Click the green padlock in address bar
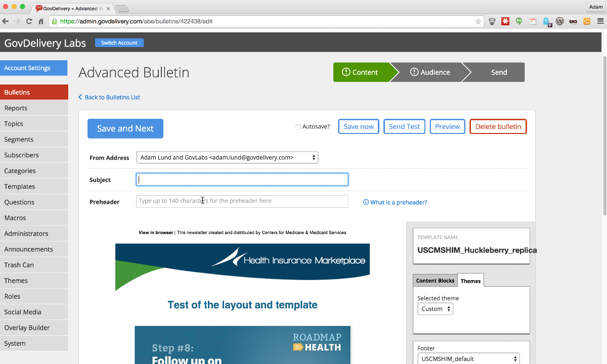This screenshot has width=607, height=364. [x=54, y=21]
